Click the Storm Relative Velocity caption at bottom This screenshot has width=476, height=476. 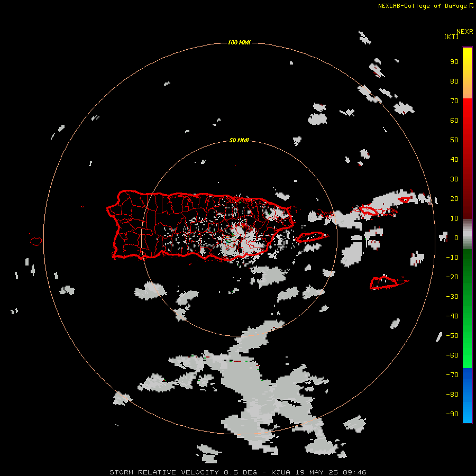click(237, 472)
